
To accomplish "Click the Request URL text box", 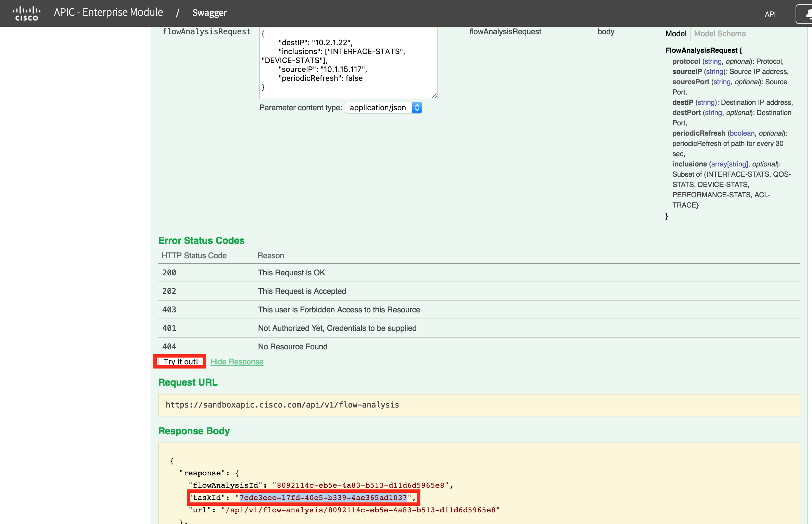I will coord(479,405).
